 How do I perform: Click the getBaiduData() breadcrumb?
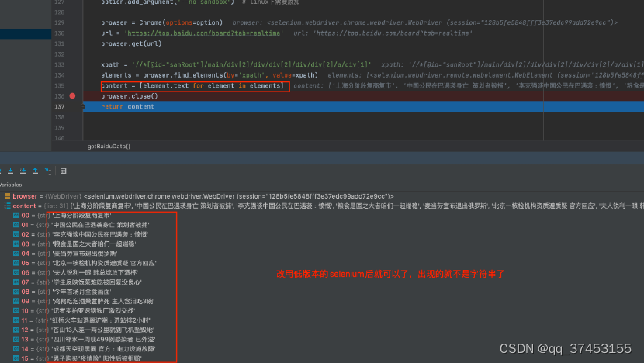(109, 146)
